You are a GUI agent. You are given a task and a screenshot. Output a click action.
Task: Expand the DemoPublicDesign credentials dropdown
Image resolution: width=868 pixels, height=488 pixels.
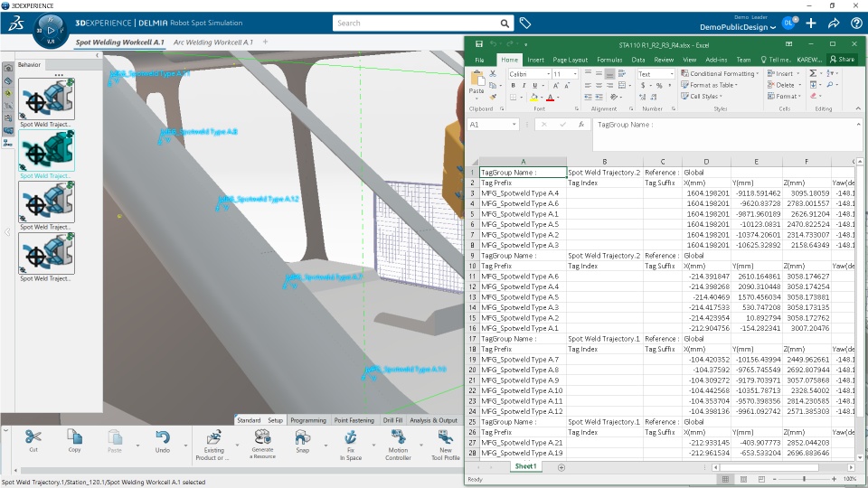(773, 27)
